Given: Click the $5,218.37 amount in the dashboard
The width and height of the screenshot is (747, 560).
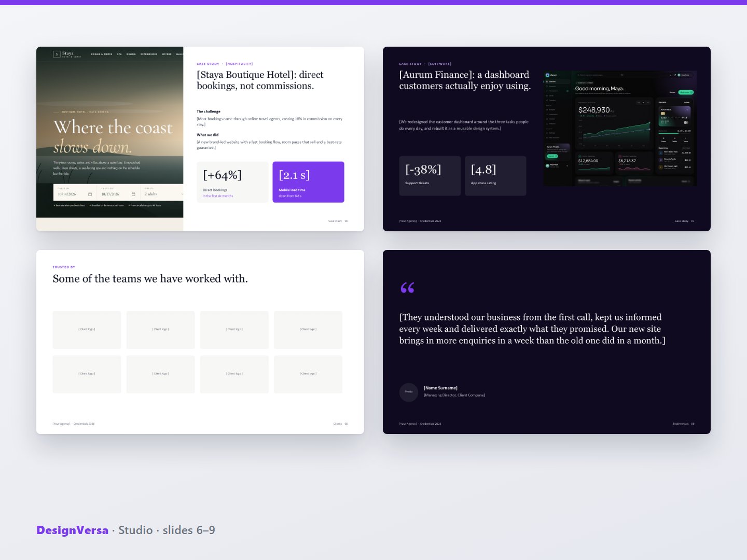Looking at the screenshot, I should point(627,161).
